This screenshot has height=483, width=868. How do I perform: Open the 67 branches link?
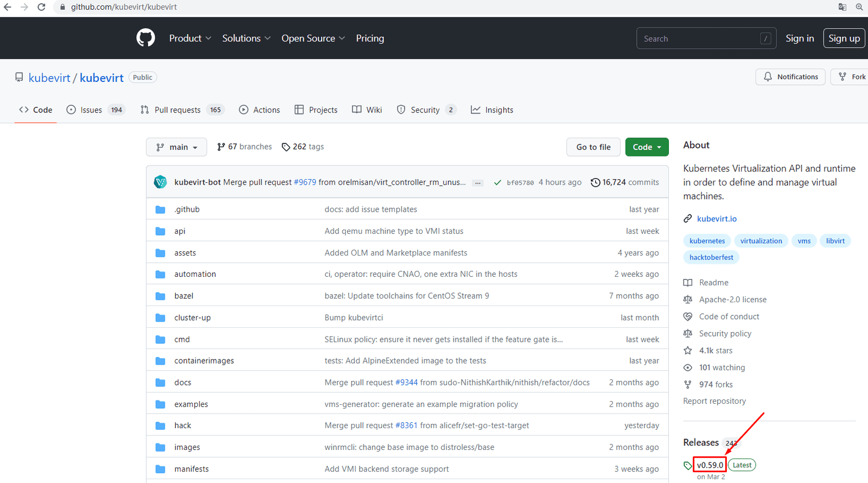pos(244,147)
